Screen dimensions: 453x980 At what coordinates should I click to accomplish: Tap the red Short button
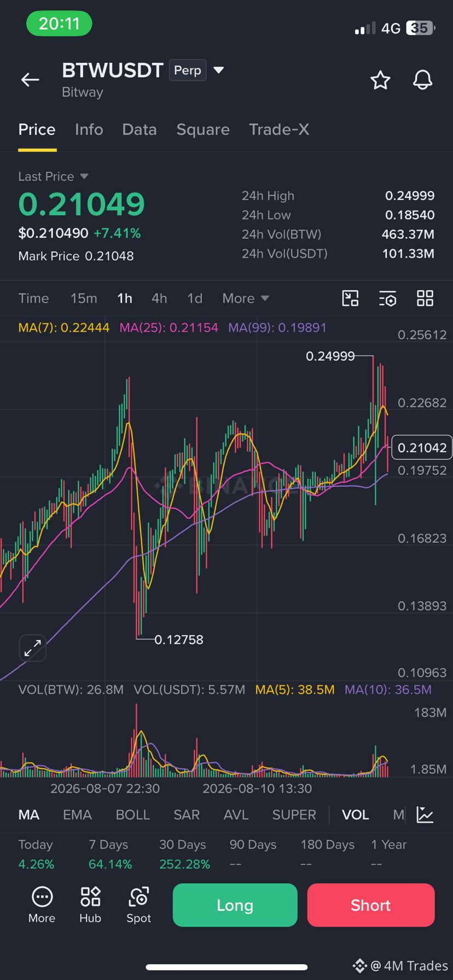371,905
